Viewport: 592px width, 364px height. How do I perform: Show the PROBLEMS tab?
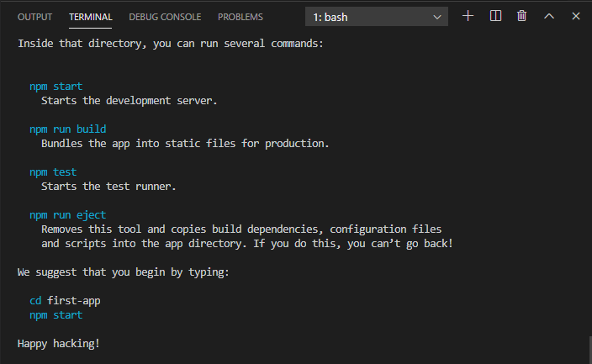[x=240, y=17]
